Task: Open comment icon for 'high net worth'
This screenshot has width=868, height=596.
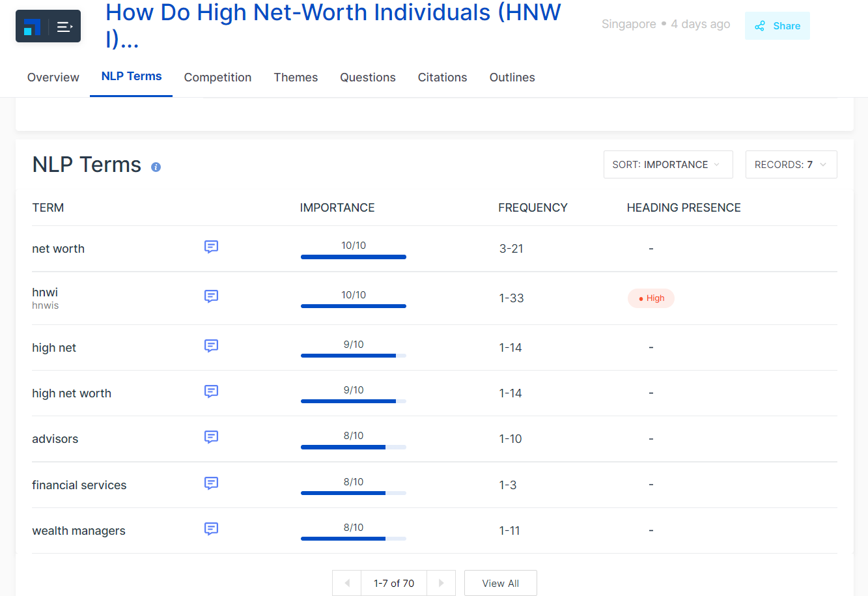Action: tap(211, 391)
